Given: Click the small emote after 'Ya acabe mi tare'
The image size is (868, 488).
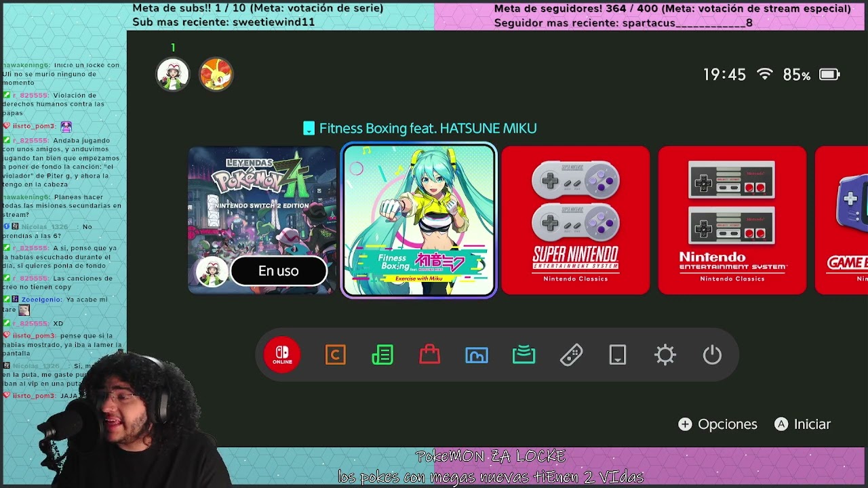Looking at the screenshot, I should [x=24, y=310].
